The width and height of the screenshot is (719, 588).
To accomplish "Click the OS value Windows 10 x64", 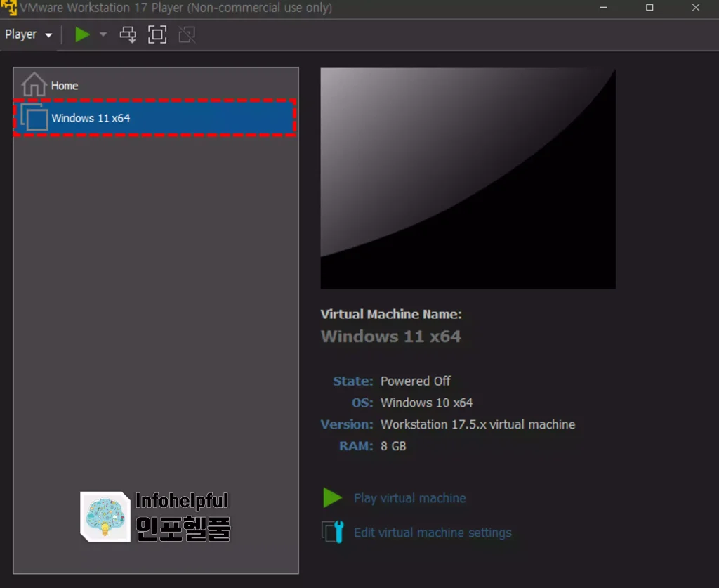I will (426, 403).
